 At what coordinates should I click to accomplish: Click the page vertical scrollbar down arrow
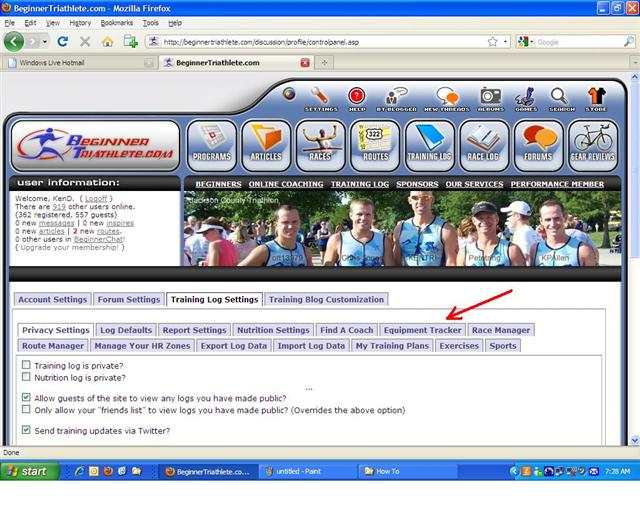tap(635, 440)
